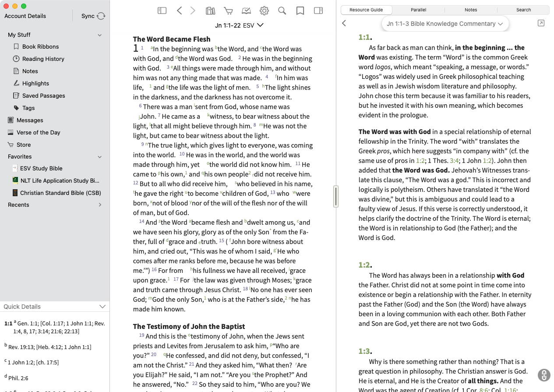The width and height of the screenshot is (554, 392).
Task: Open Tags in sidebar
Action: [x=28, y=108]
